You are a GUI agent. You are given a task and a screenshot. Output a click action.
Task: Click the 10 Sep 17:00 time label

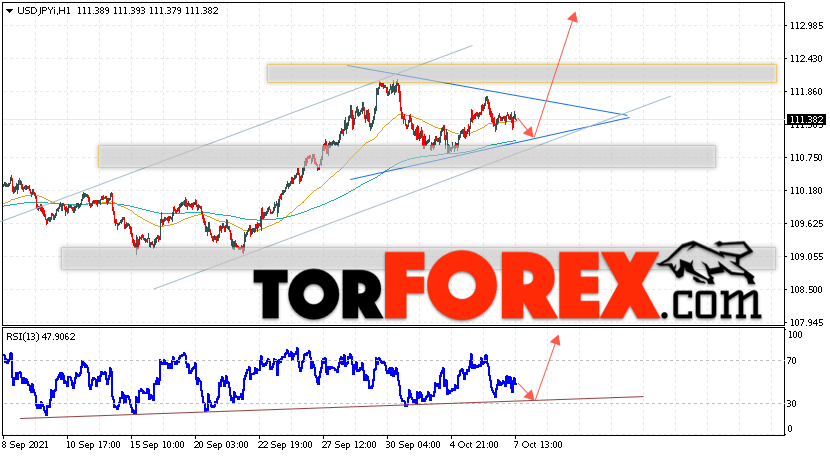[93, 445]
